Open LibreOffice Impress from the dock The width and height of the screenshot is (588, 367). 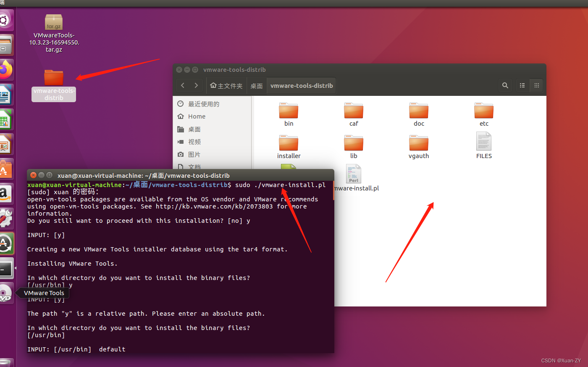pyautogui.click(x=6, y=144)
